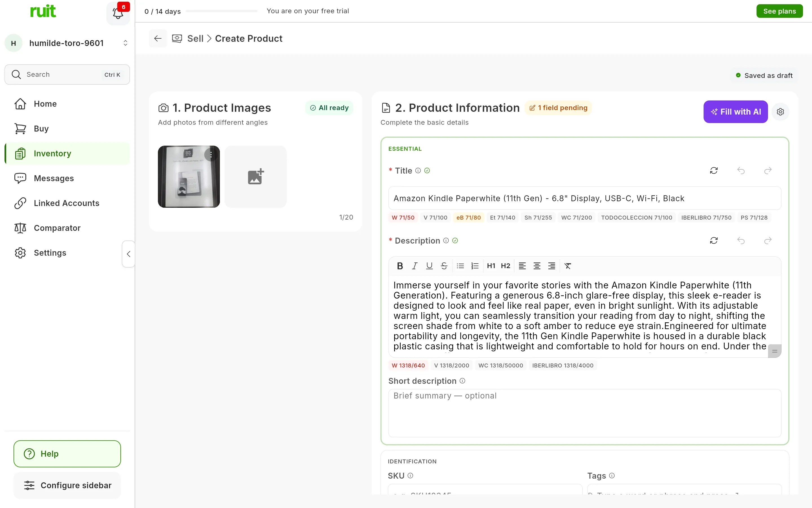Show the Tags info icon
This screenshot has width=812, height=508.
pos(612,476)
